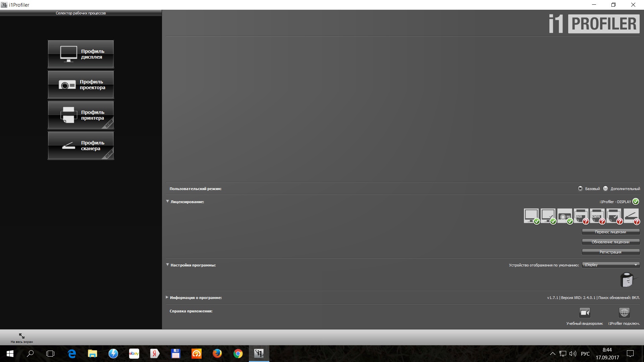Click the РУС language indicator
644x362 pixels.
pyautogui.click(x=585, y=354)
